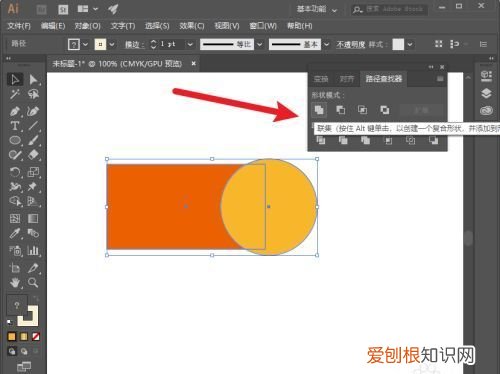Open fill color dropdown in control bar
Viewport: 500px width, 374px height.
[x=85, y=44]
